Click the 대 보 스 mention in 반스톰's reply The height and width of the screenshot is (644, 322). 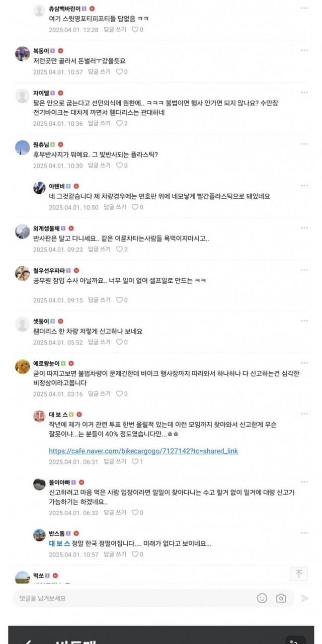pos(61,544)
